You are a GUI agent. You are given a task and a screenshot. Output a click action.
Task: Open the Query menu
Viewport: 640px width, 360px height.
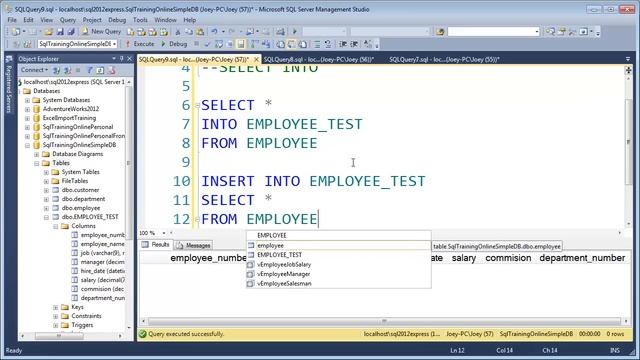[68, 20]
